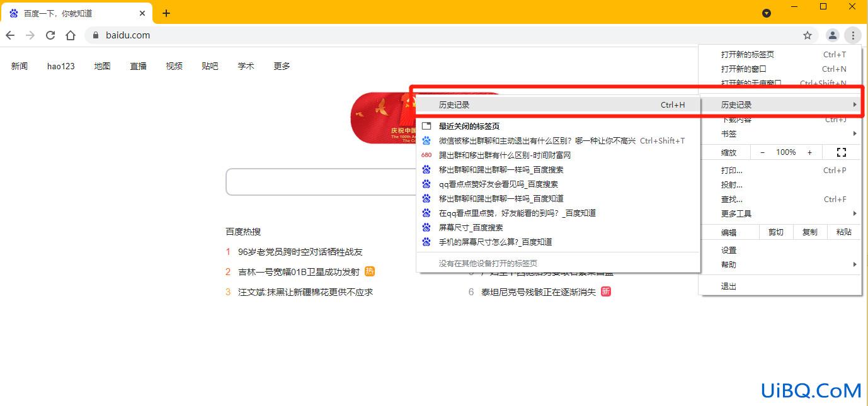Select 打开新的窗口 in Chrome menu

point(780,69)
